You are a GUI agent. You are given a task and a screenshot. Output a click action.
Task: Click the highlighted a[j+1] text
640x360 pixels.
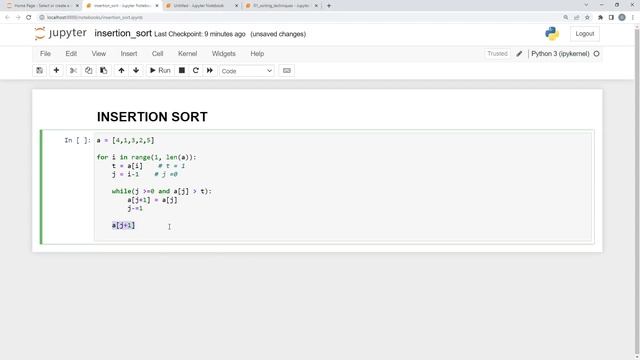(x=123, y=225)
